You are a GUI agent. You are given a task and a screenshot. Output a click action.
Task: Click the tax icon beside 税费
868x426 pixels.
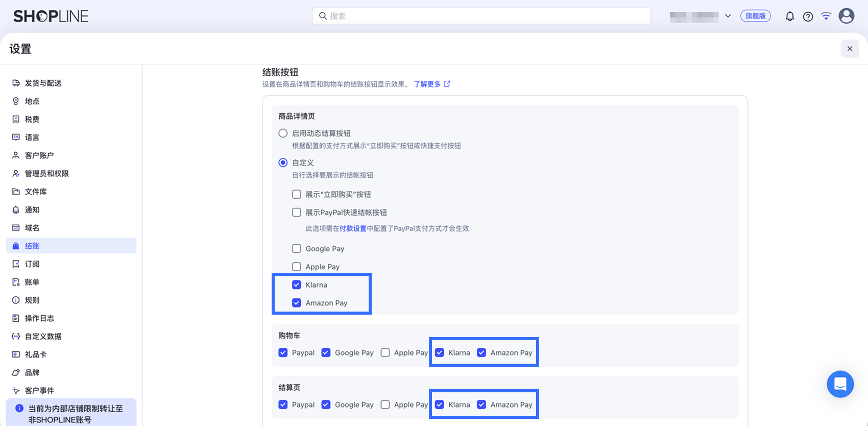tap(16, 119)
